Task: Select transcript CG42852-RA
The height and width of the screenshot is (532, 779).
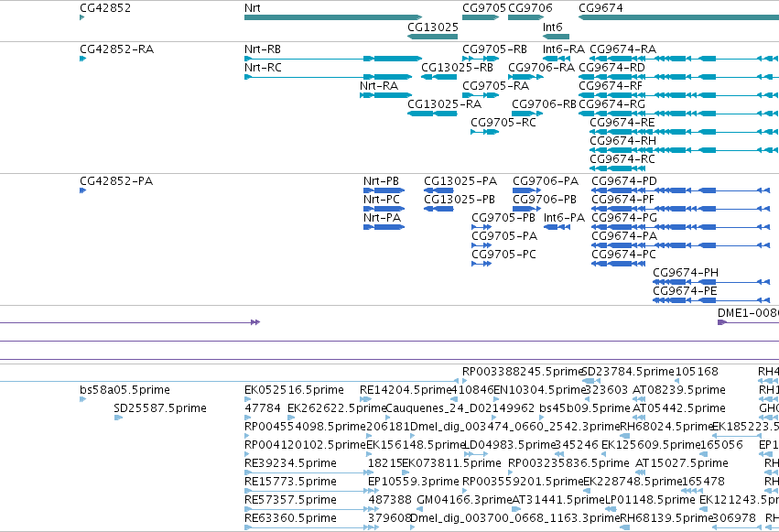Action: pos(82,59)
